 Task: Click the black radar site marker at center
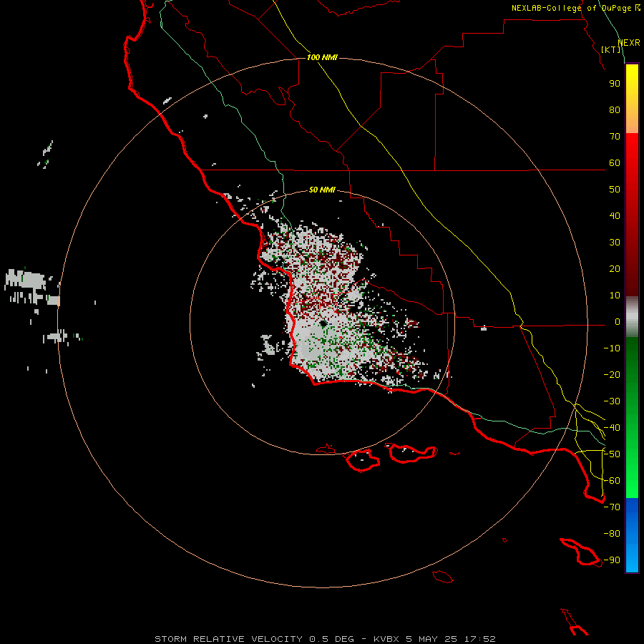click(323, 323)
